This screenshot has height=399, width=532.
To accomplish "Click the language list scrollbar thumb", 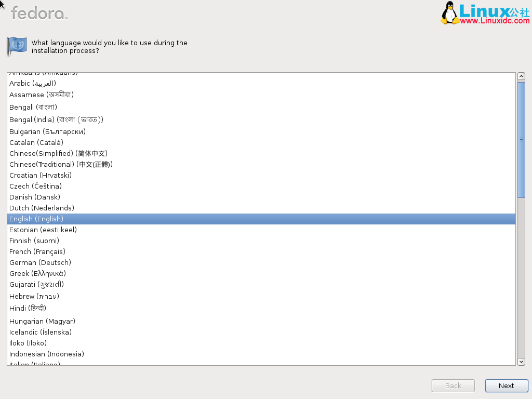I will coord(522,139).
